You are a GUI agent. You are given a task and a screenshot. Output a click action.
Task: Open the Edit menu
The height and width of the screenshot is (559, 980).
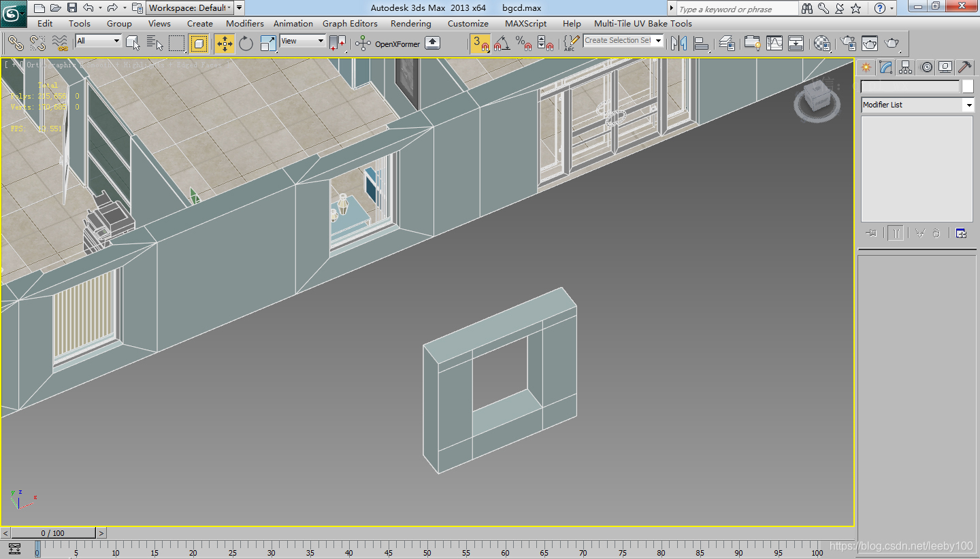pos(45,23)
